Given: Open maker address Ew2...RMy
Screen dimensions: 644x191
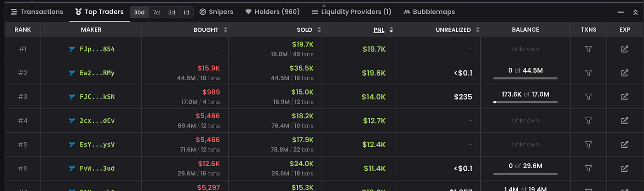Looking at the screenshot, I should 97,73.
